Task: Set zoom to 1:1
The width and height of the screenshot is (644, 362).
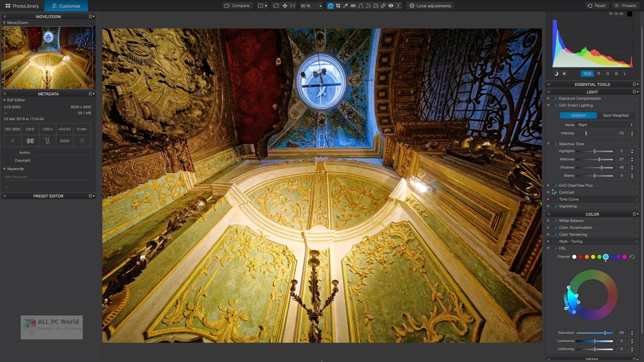Action: tap(292, 6)
